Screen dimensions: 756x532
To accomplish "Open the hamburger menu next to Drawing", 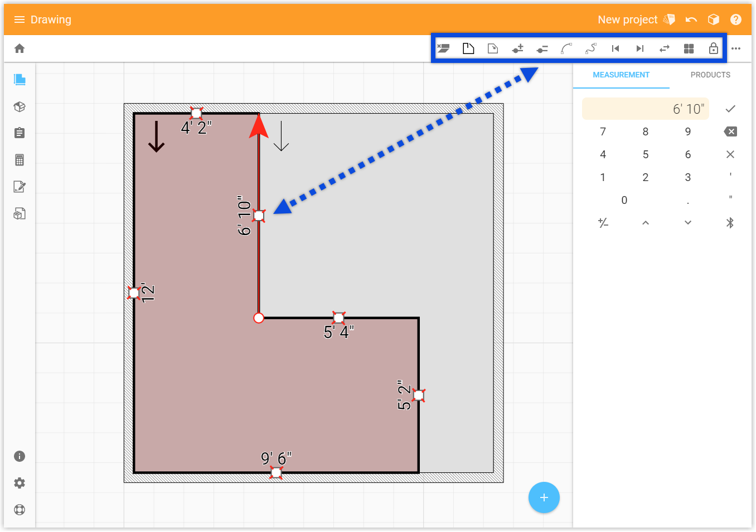I will (x=20, y=19).
